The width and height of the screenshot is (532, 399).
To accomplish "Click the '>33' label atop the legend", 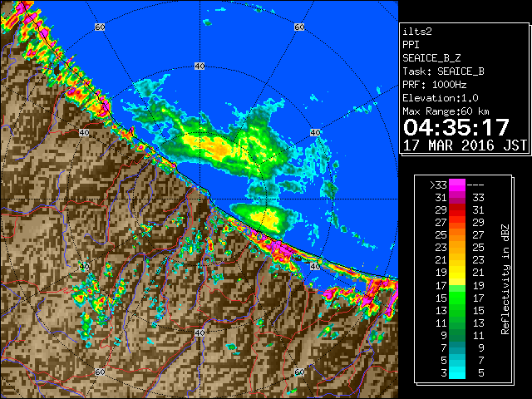I will pyautogui.click(x=439, y=185).
